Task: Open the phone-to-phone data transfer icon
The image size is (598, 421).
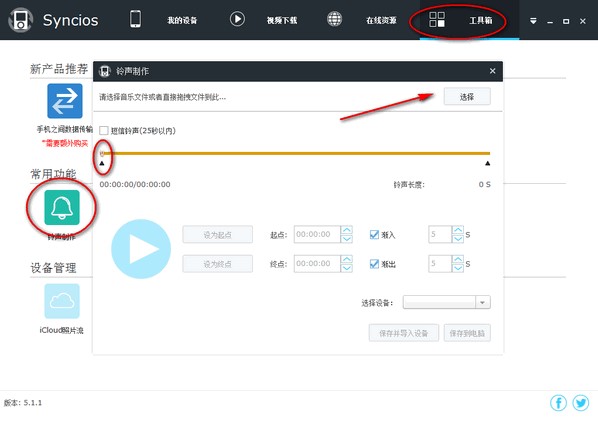Action: (x=64, y=101)
